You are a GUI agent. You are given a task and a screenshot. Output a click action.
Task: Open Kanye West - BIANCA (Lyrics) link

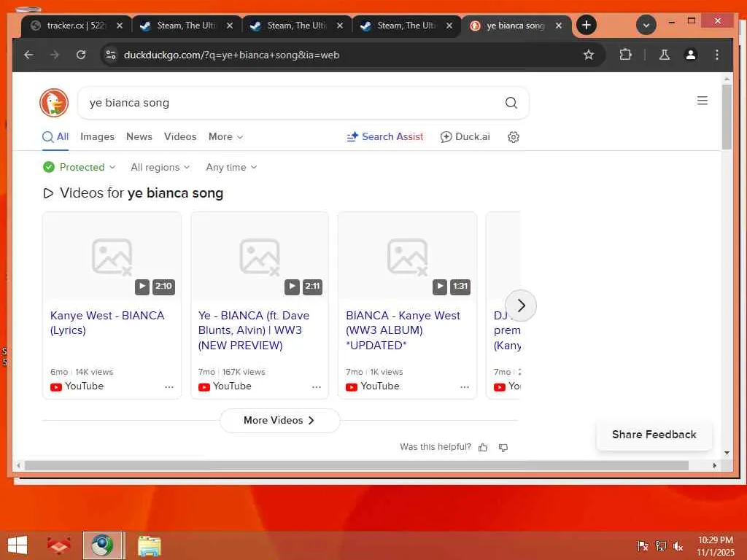(x=107, y=323)
